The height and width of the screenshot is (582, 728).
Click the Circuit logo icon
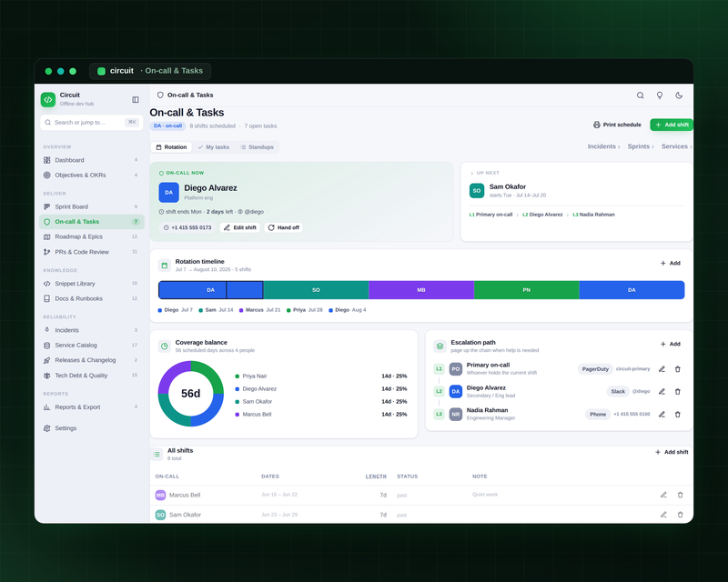click(48, 99)
